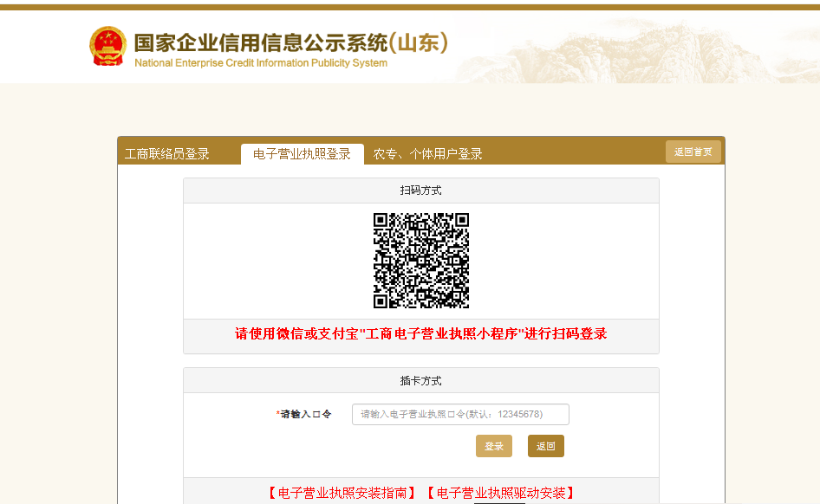The height and width of the screenshot is (504, 820).
Task: Switch to 工商联络员登录 tab
Action: tap(166, 154)
